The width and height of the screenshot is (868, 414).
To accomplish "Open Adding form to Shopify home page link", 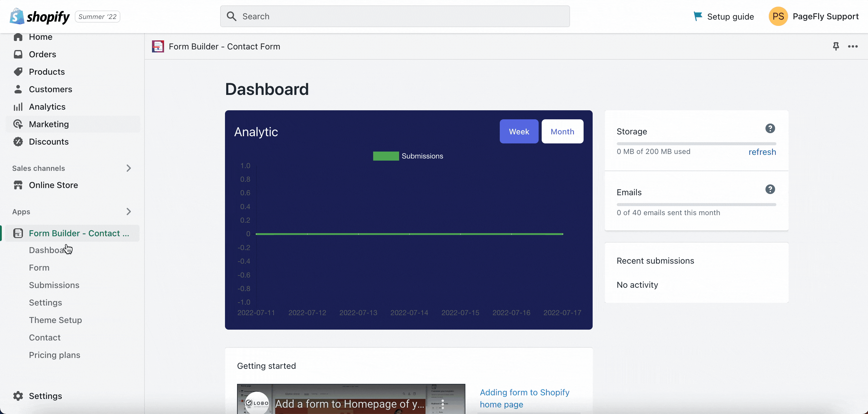I will [x=525, y=399].
